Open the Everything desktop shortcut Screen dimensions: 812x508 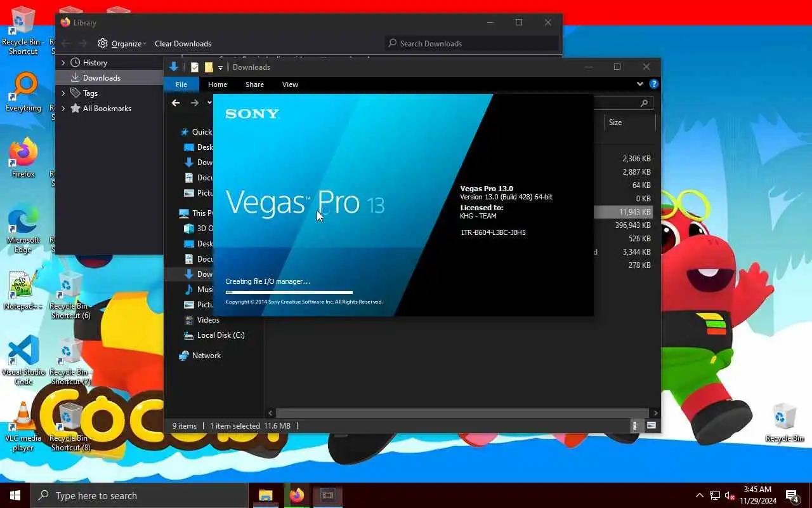point(24,93)
